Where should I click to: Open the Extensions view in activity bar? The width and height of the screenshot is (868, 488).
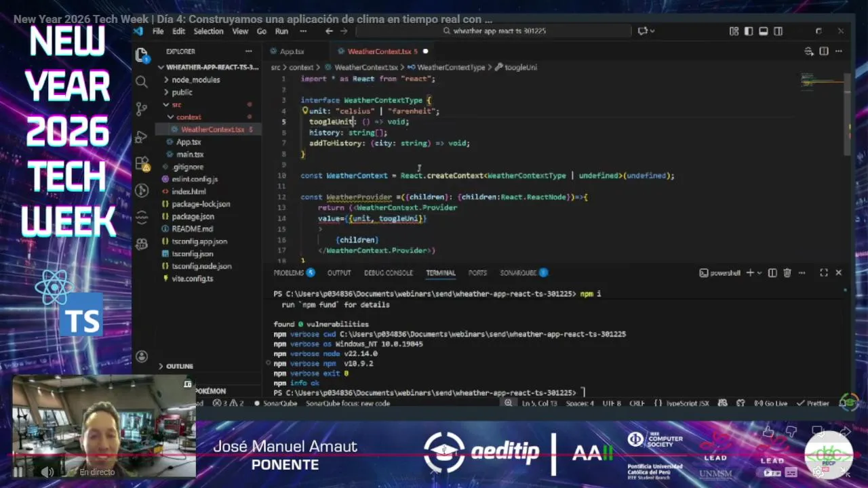[142, 163]
